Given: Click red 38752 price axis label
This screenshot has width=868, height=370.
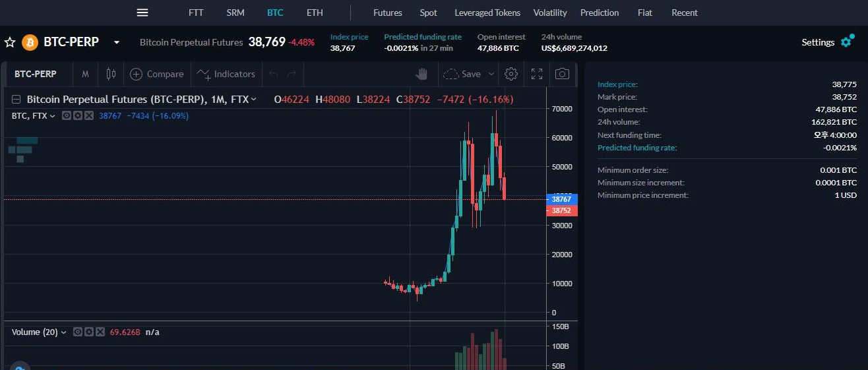Looking at the screenshot, I should coord(562,210).
